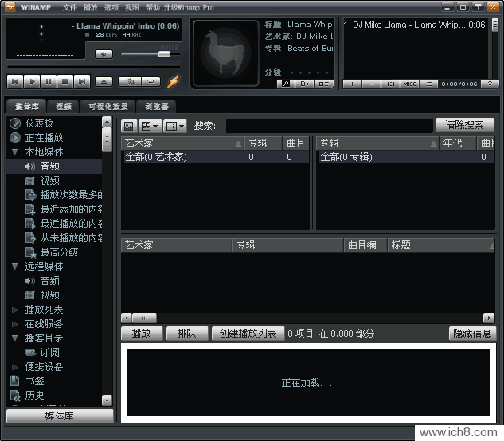This screenshot has width=504, height=441.
Task: Click the song seek bar
Action: tap(93, 67)
